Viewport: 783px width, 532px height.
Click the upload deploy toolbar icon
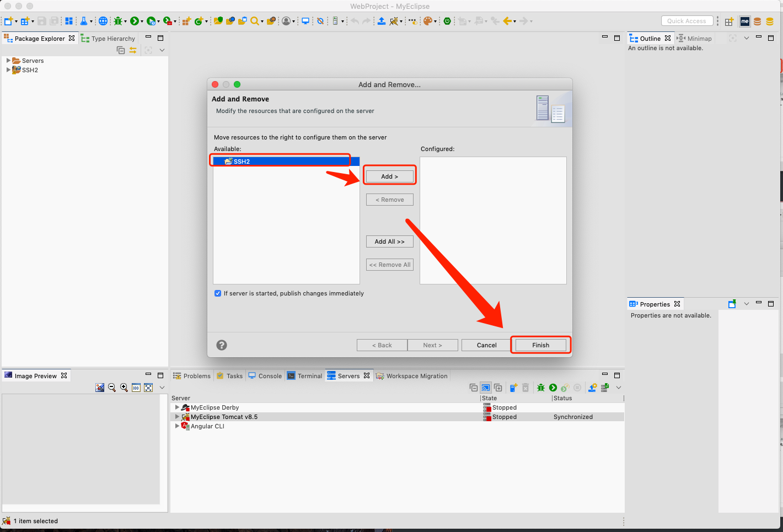(381, 21)
